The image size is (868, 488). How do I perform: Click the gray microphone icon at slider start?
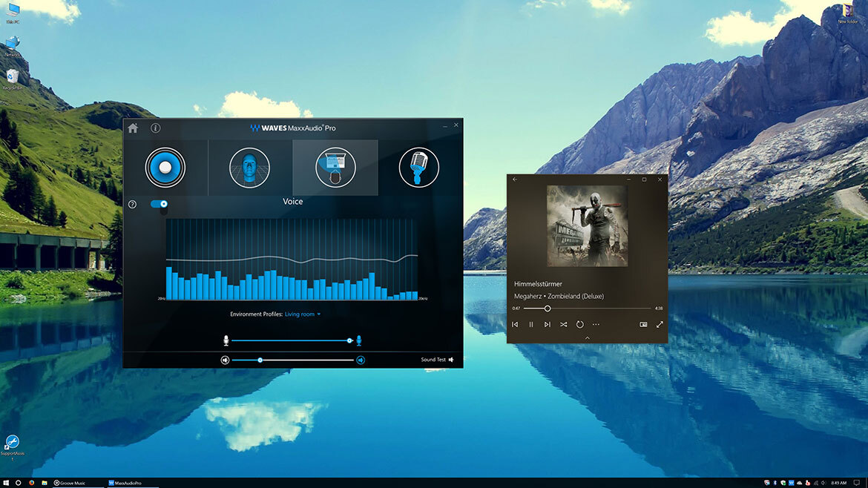[226, 341]
